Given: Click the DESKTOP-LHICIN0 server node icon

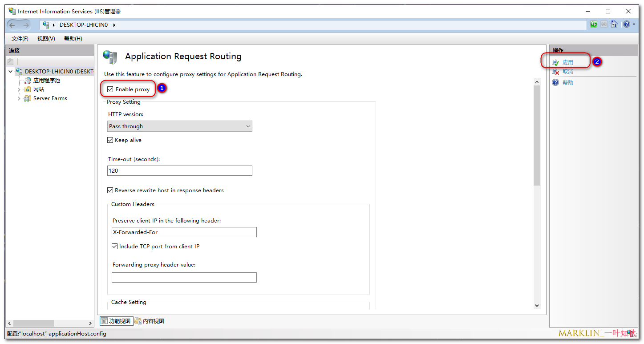Looking at the screenshot, I should point(19,71).
